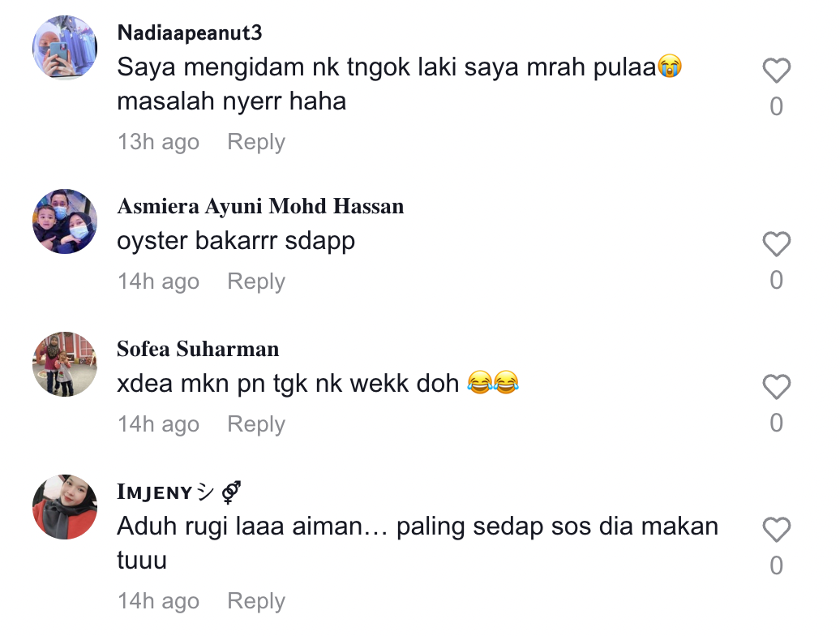
Task: Select the 13h ago timestamp
Action: (159, 142)
